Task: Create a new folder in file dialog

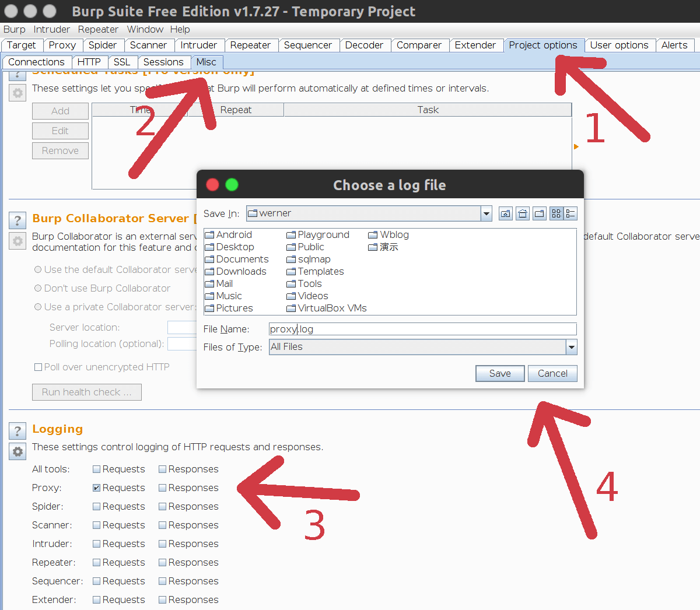Action: tap(540, 213)
